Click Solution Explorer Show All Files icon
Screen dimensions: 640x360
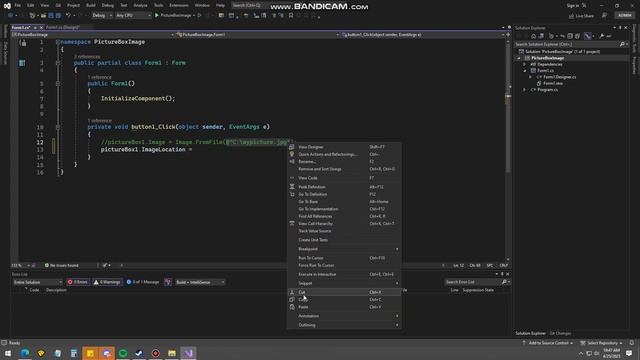click(x=578, y=36)
